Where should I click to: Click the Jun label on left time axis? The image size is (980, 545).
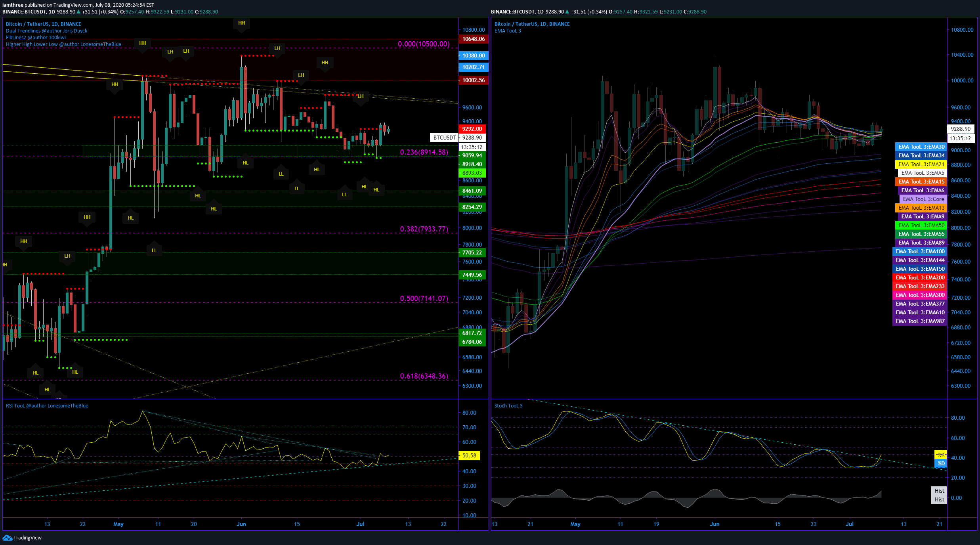[241, 524]
